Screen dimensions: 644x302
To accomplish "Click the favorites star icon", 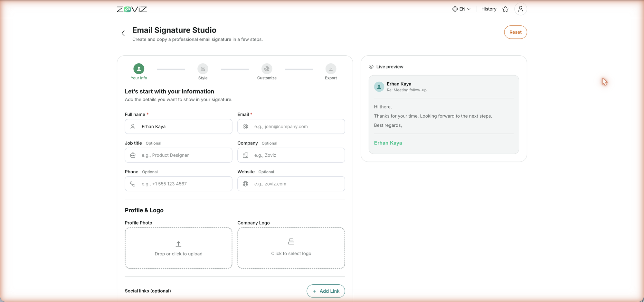I will point(505,9).
